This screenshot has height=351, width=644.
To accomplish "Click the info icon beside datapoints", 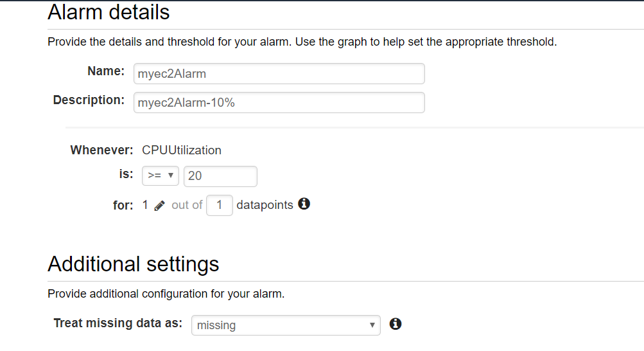I will point(304,203).
